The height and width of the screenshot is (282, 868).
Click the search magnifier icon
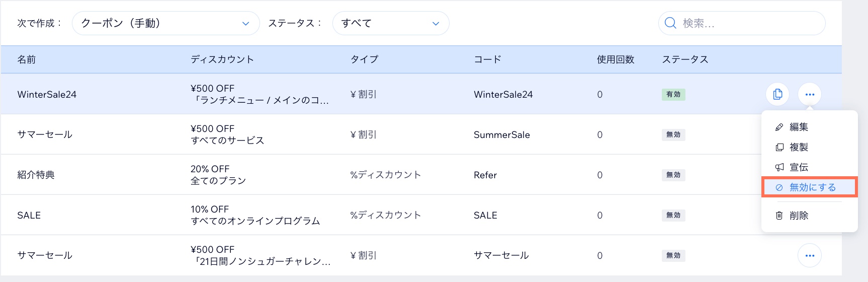coord(670,23)
